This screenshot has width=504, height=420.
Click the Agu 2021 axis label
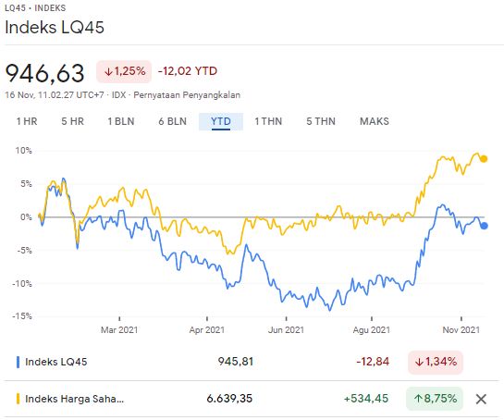(x=372, y=330)
